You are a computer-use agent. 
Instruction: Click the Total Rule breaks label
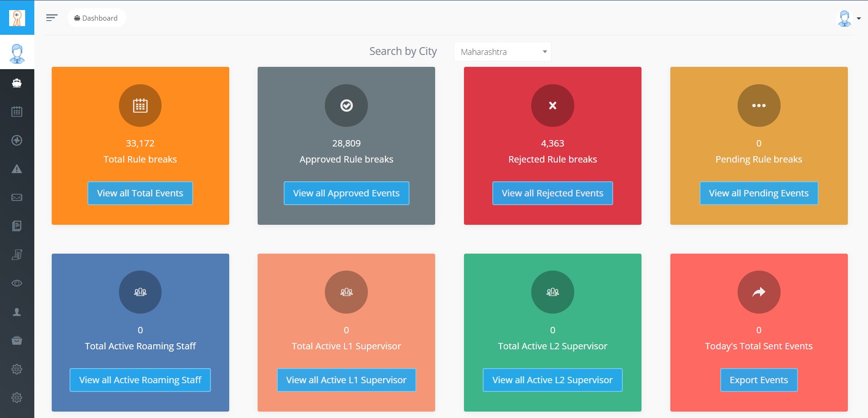click(140, 159)
